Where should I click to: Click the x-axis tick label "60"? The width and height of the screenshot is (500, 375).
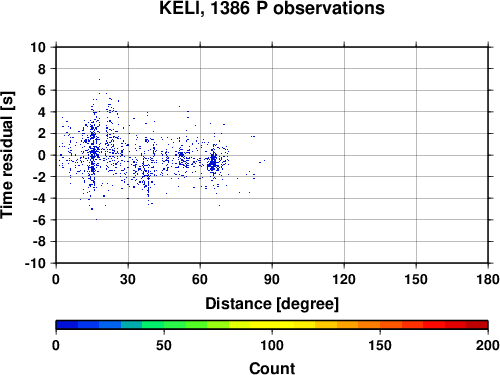200,279
